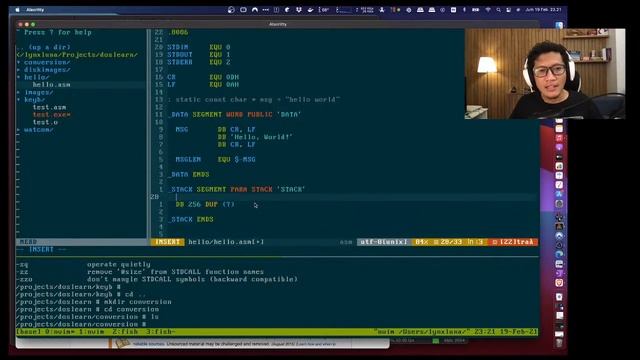Select hello.asm in the file tree

51,84
